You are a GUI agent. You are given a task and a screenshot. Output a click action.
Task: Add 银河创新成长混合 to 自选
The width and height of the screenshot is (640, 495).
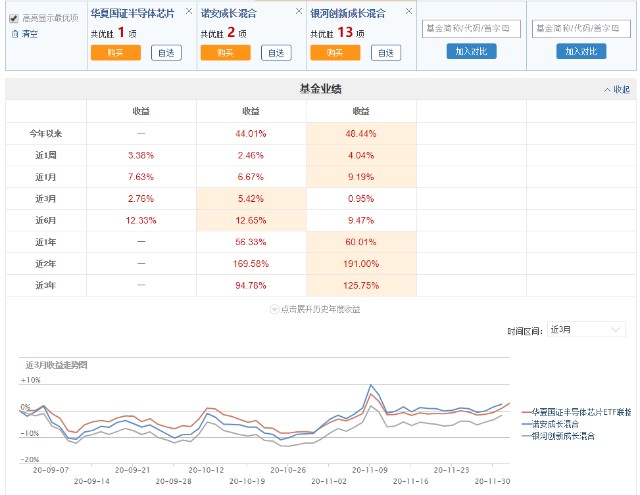click(386, 53)
